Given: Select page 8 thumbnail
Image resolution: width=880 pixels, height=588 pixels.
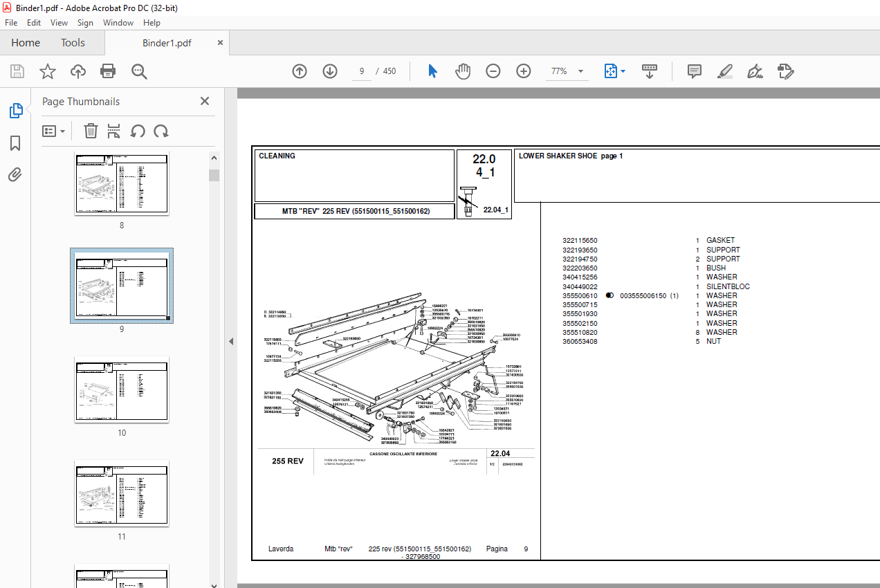Looking at the screenshot, I should pyautogui.click(x=122, y=184).
